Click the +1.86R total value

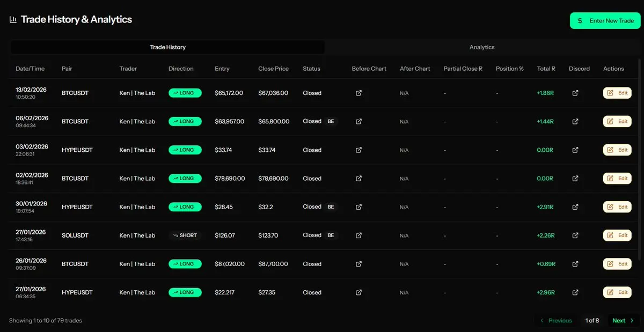pos(545,93)
